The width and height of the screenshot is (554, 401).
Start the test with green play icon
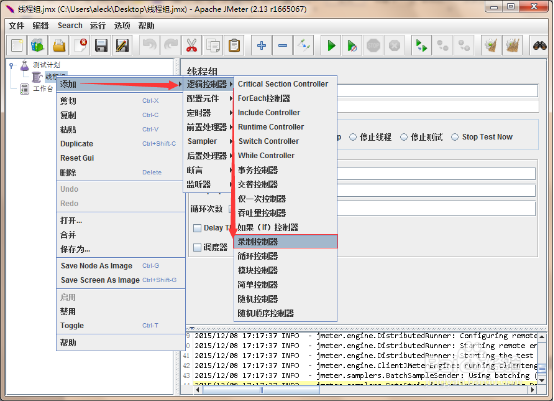tap(331, 46)
